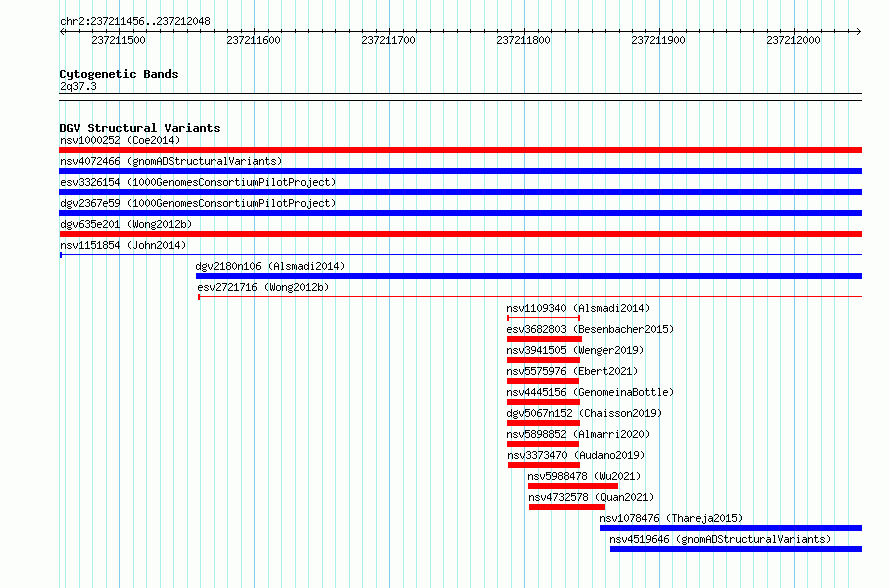Click the red esv3682803 Besenbacher2015 bar

(544, 339)
